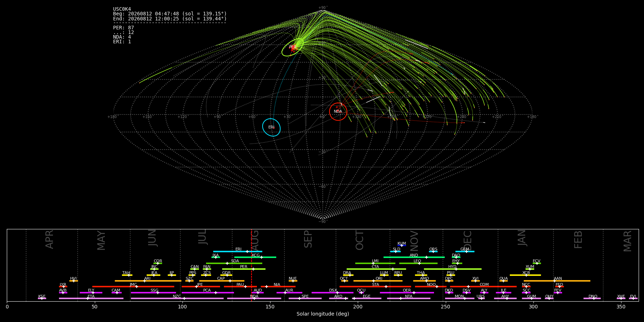The image size is (644, 322).
Task: Click the red dashed current solar longitude line
Action: point(252,265)
